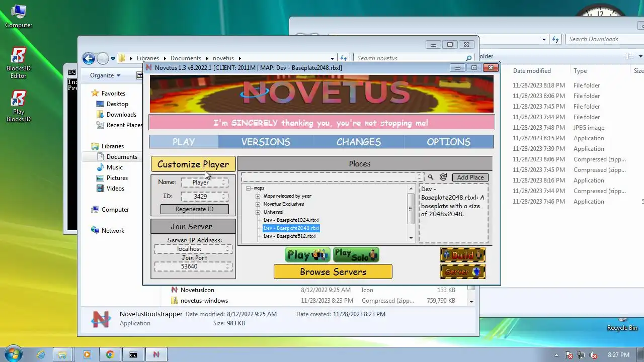This screenshot has height=362, width=644.
Task: Open the Organize dropdown menu
Action: pyautogui.click(x=105, y=75)
